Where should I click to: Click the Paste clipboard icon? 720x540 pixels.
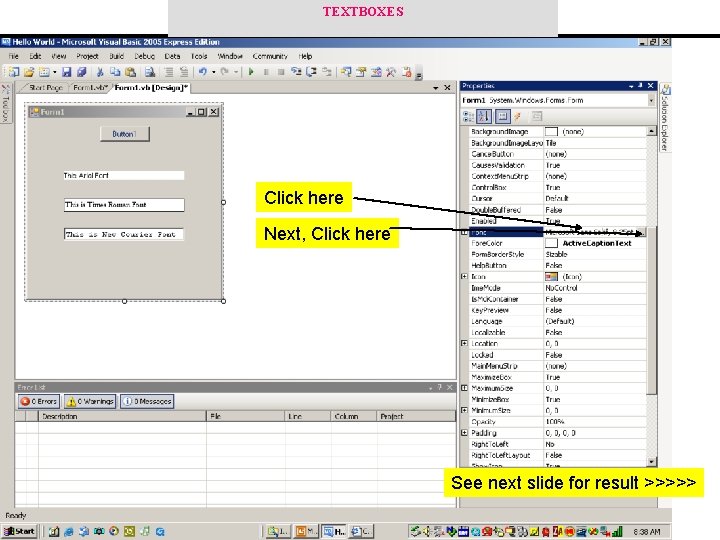(130, 72)
